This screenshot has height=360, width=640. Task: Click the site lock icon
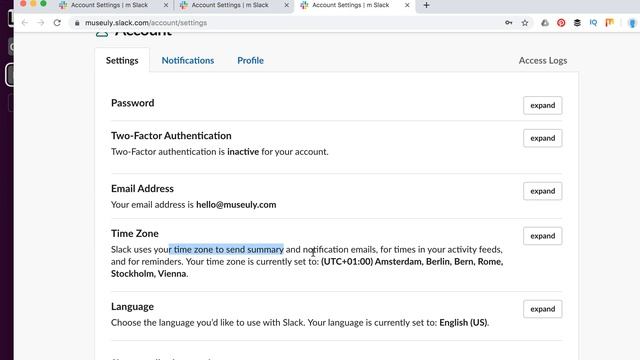(x=77, y=23)
